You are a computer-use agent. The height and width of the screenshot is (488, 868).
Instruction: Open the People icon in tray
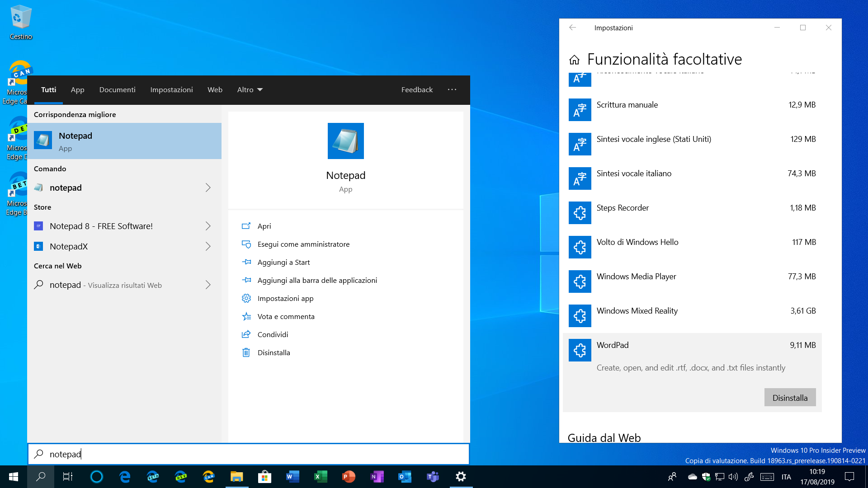click(672, 477)
